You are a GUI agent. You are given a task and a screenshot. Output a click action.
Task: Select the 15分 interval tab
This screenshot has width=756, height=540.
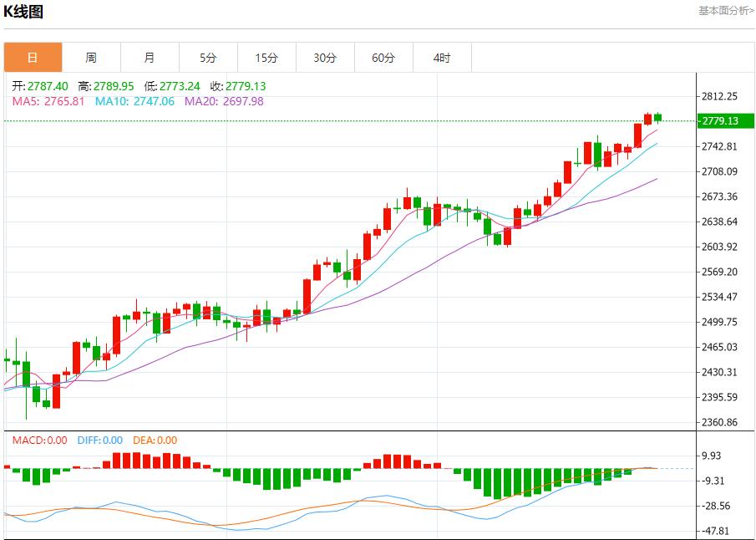point(266,58)
